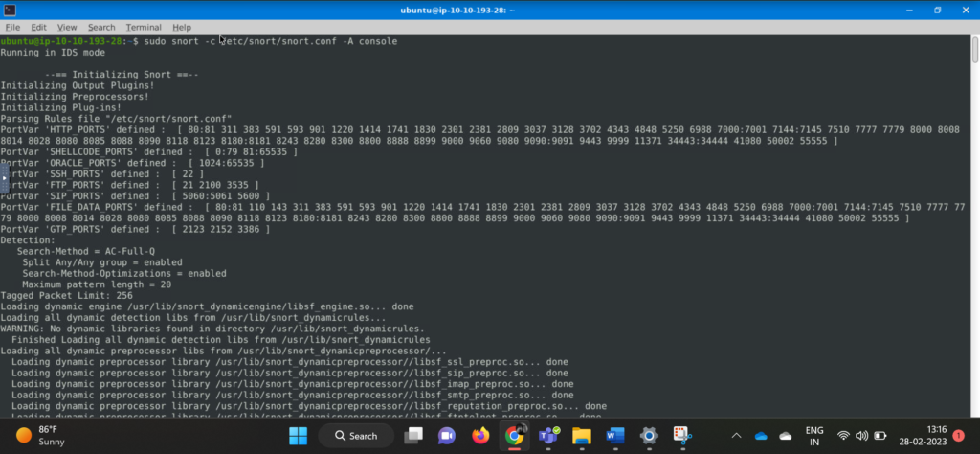The image size is (980, 454).
Task: Open the File menu
Action: point(12,28)
